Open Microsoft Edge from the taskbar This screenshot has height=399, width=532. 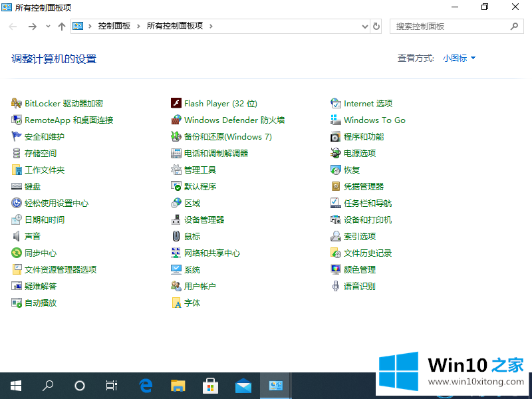tap(146, 385)
